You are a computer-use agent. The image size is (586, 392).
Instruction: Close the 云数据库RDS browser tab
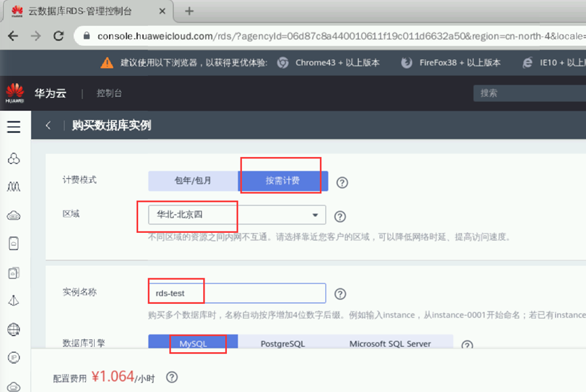pos(162,12)
